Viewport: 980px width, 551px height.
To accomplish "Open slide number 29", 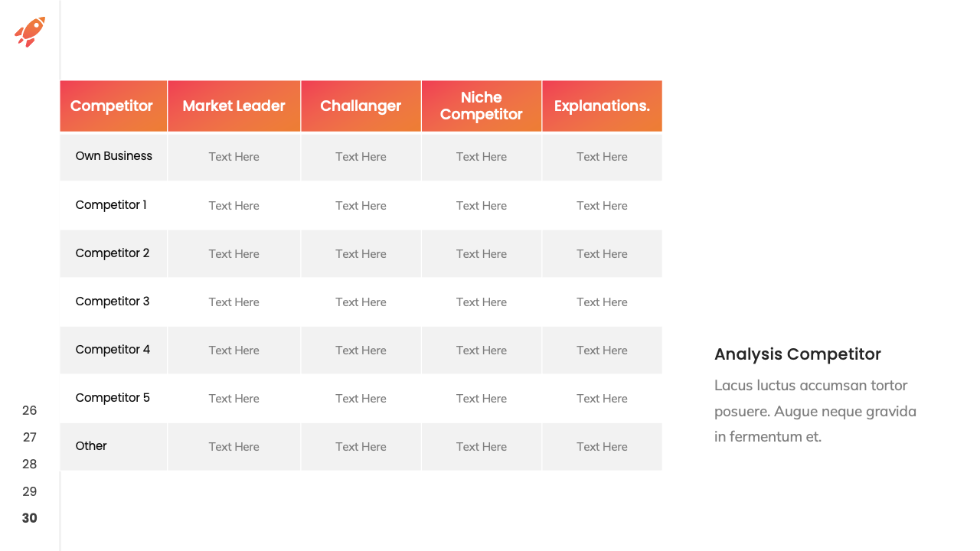I will (x=29, y=491).
